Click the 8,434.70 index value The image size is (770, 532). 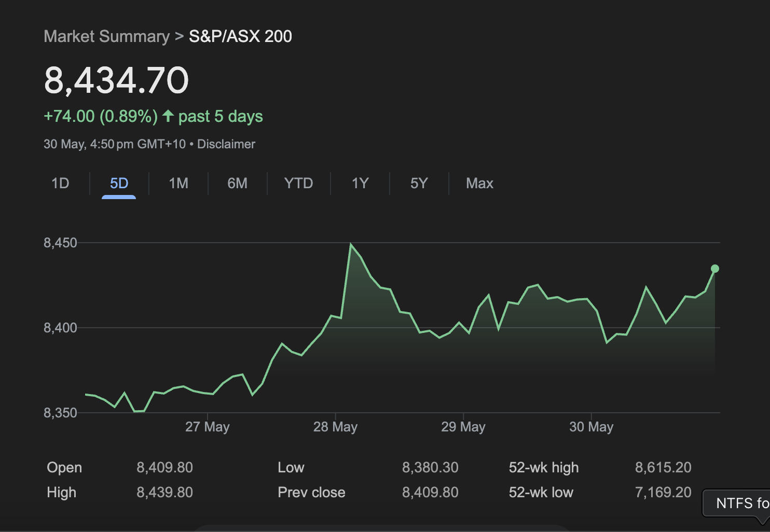tap(116, 80)
